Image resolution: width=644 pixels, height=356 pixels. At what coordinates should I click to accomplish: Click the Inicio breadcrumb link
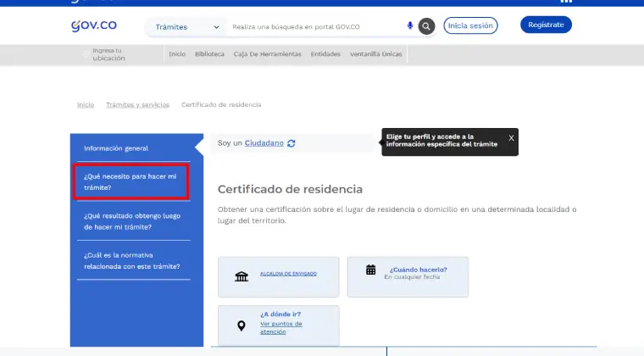click(x=86, y=105)
